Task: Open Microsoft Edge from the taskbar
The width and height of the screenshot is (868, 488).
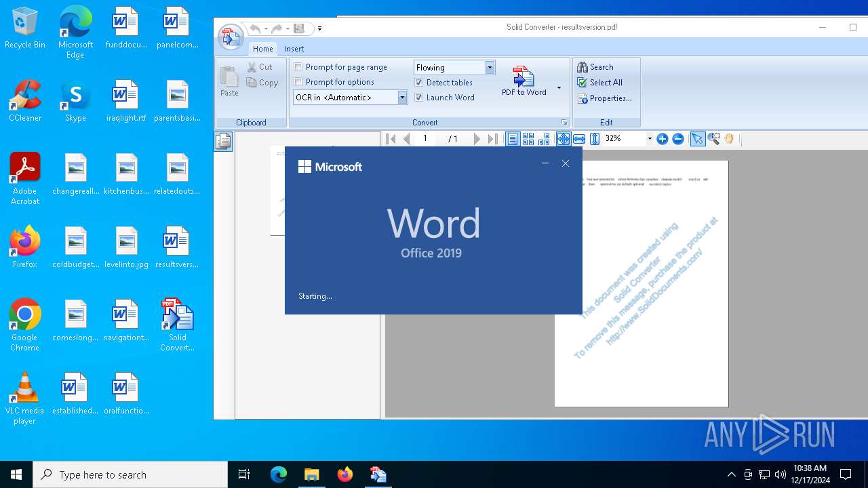Action: click(x=279, y=474)
